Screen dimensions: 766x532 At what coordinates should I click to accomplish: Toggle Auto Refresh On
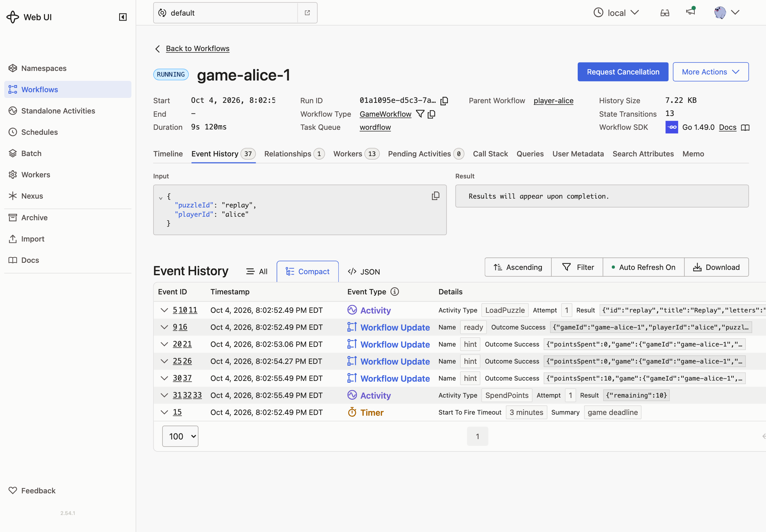pos(643,267)
